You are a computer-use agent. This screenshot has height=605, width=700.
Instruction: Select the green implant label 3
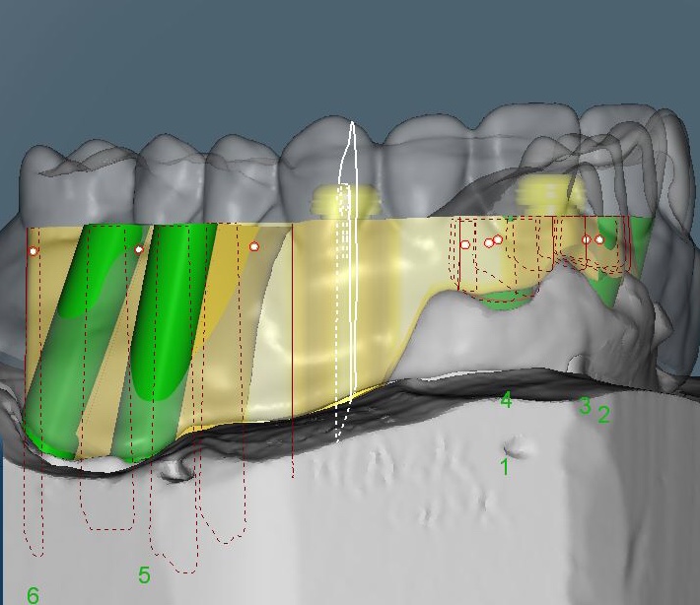[585, 406]
